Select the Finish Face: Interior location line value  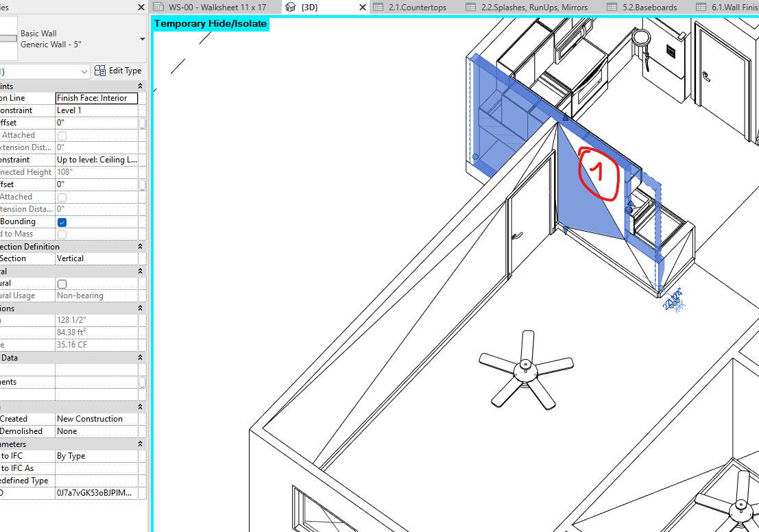[96, 97]
